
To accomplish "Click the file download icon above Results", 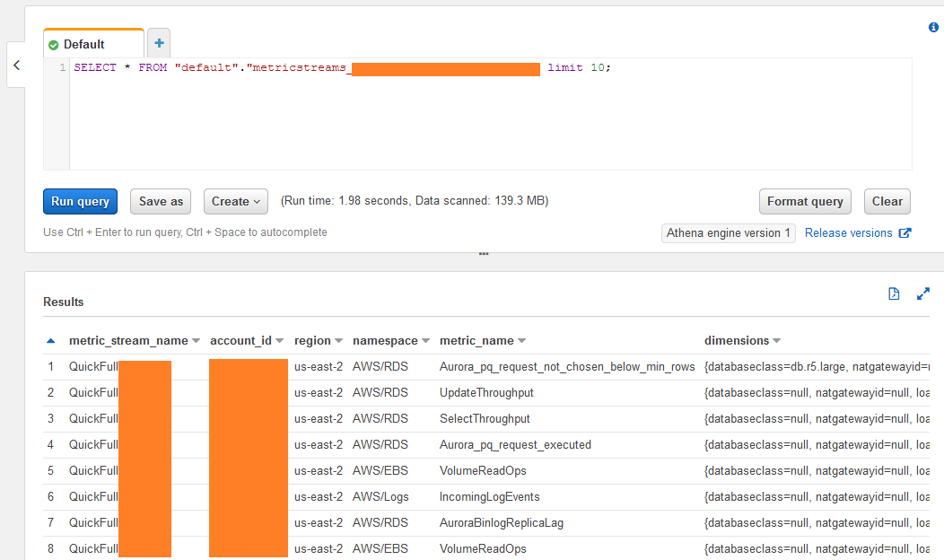I will tap(894, 293).
